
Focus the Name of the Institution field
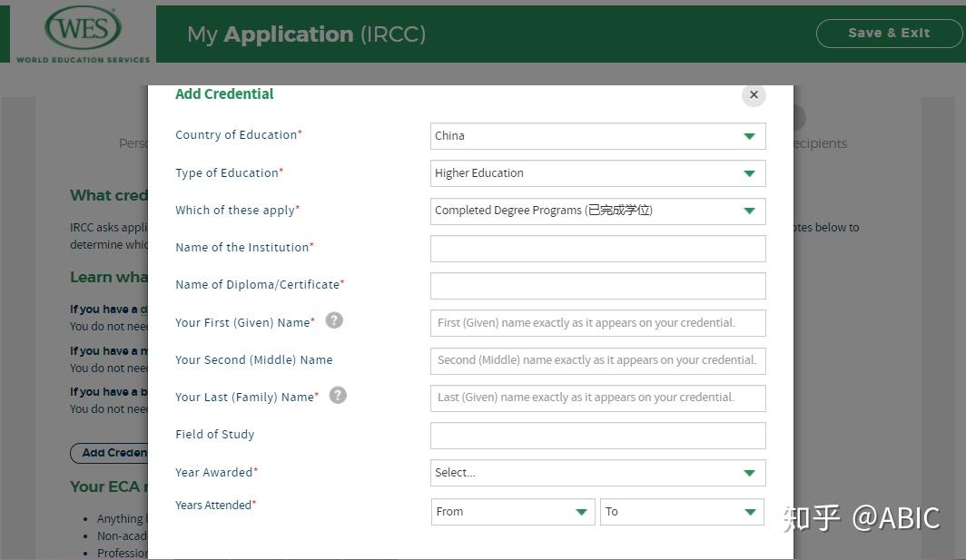click(597, 249)
